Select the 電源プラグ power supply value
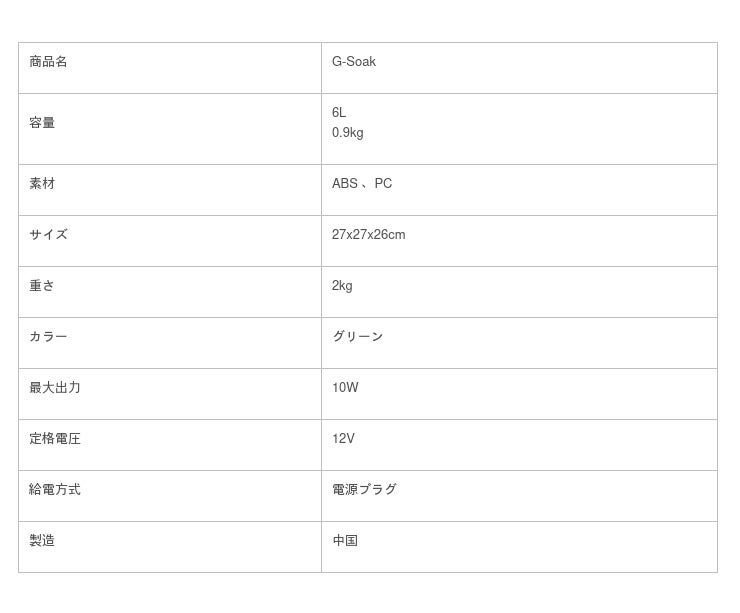This screenshot has width=740, height=613. pyautogui.click(x=364, y=490)
